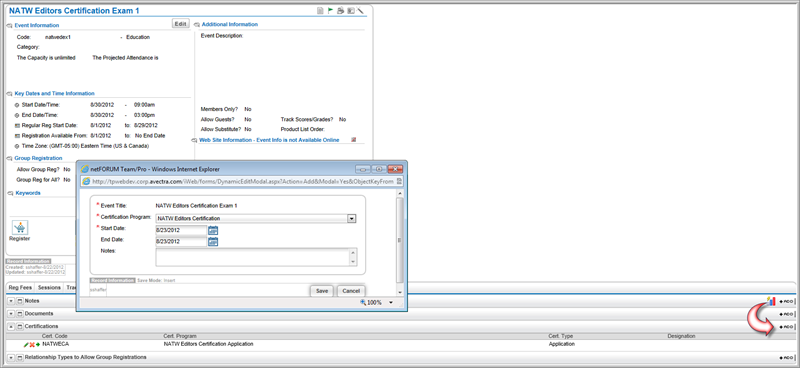Click the chart report icon on the Notes bar
Screen dimensions: 800x368
(x=771, y=301)
